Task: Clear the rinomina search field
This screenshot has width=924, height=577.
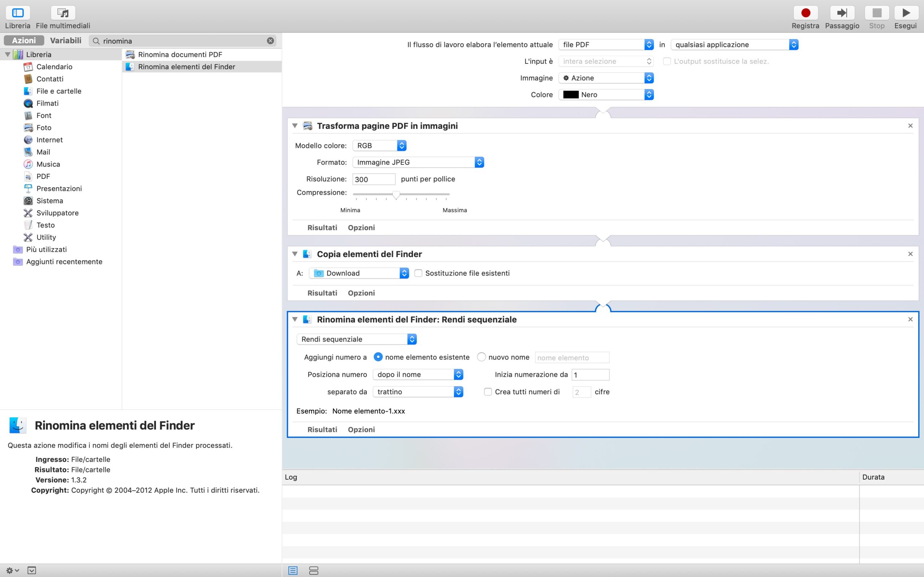Action: (270, 41)
